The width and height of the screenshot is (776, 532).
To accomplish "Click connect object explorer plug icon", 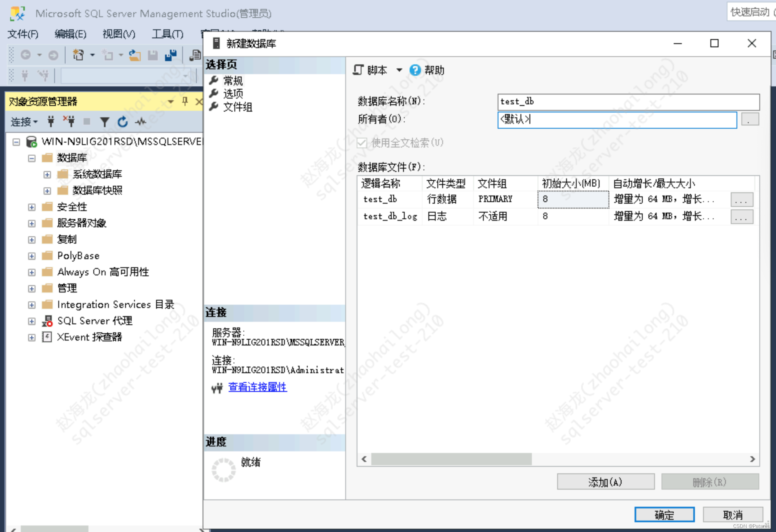I will (51, 121).
